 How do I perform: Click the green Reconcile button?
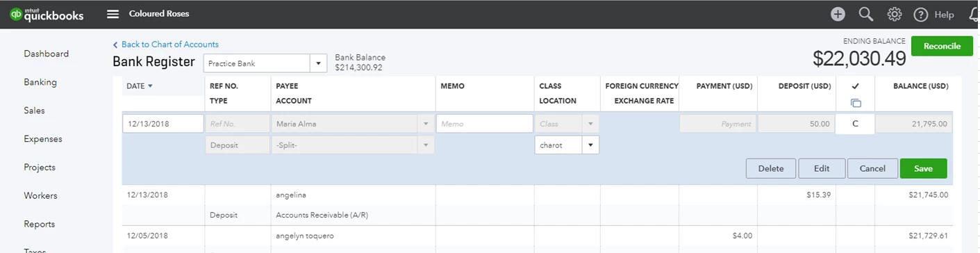pos(942,46)
